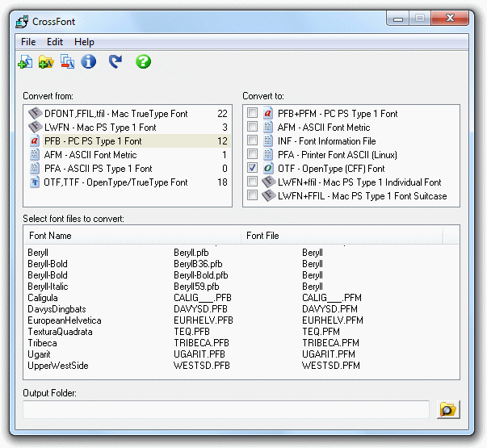Click the green 'O' icon beside OTF OpenType (CFF)
The height and width of the screenshot is (448, 487).
268,168
